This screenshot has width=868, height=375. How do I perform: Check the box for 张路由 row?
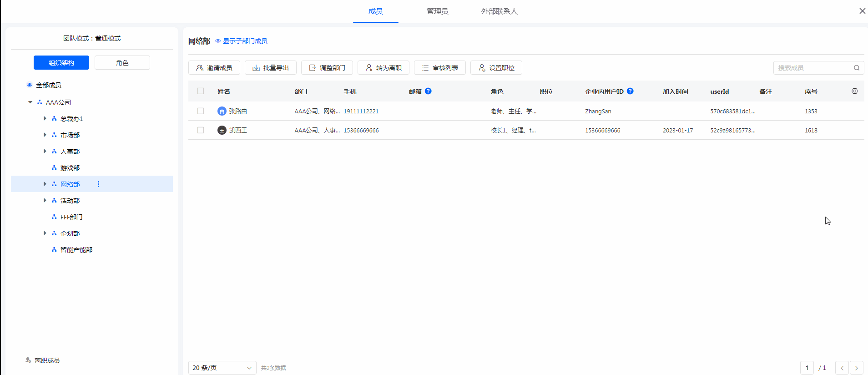click(201, 111)
